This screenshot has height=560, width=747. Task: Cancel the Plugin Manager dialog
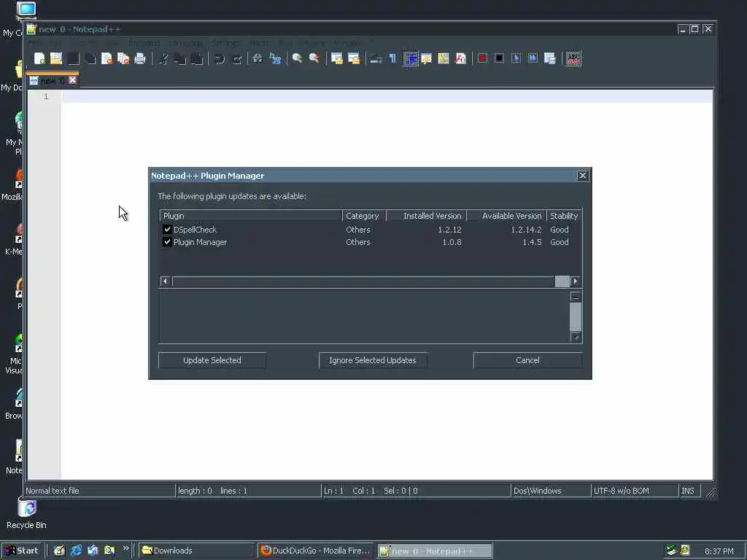pos(527,360)
